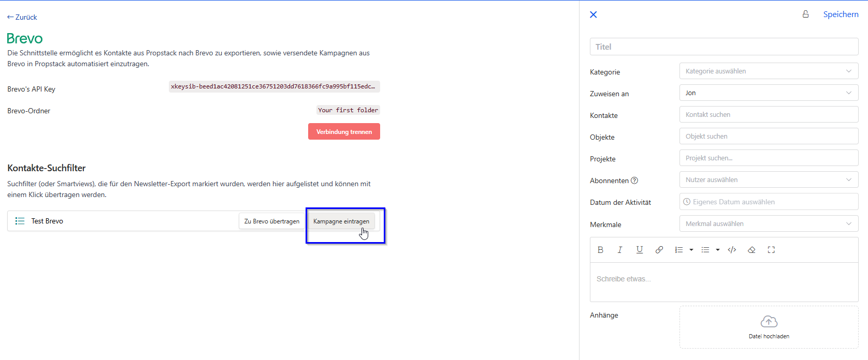The height and width of the screenshot is (360, 868).
Task: Apply underline formatting in editor
Action: pos(640,250)
